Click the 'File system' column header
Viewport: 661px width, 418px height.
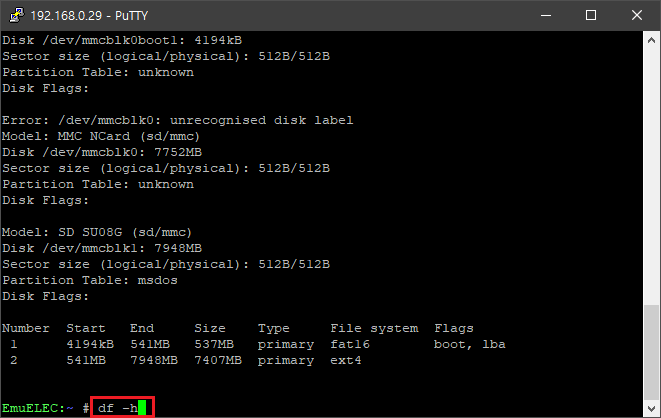click(374, 329)
